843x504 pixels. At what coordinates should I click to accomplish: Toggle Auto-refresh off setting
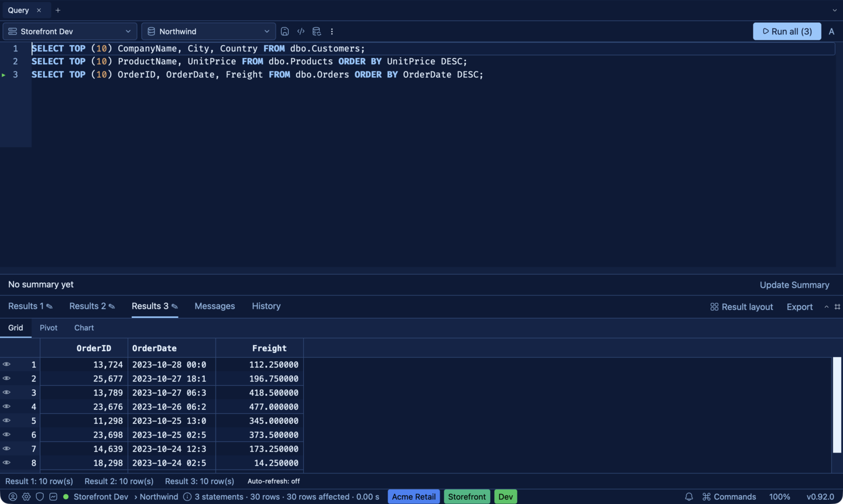point(273,481)
